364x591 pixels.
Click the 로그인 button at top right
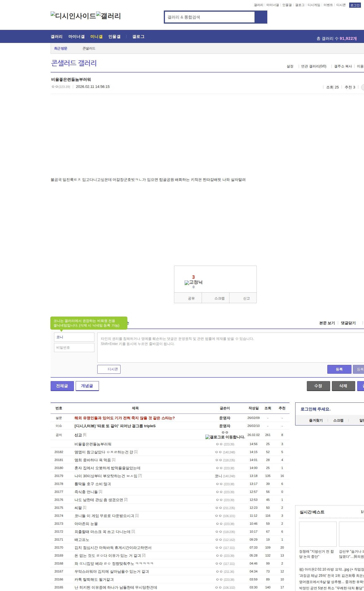pos(355,5)
